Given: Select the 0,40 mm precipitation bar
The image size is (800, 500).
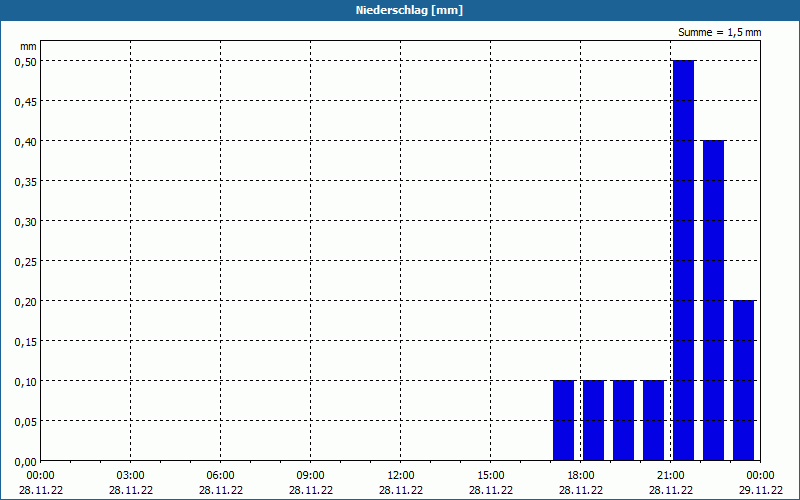Looking at the screenshot, I should click(713, 301).
